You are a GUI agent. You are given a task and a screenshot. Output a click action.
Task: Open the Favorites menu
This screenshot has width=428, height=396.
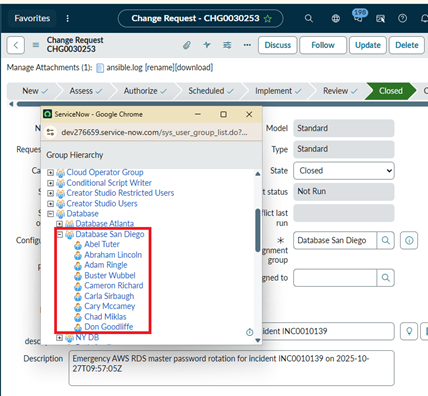32,18
